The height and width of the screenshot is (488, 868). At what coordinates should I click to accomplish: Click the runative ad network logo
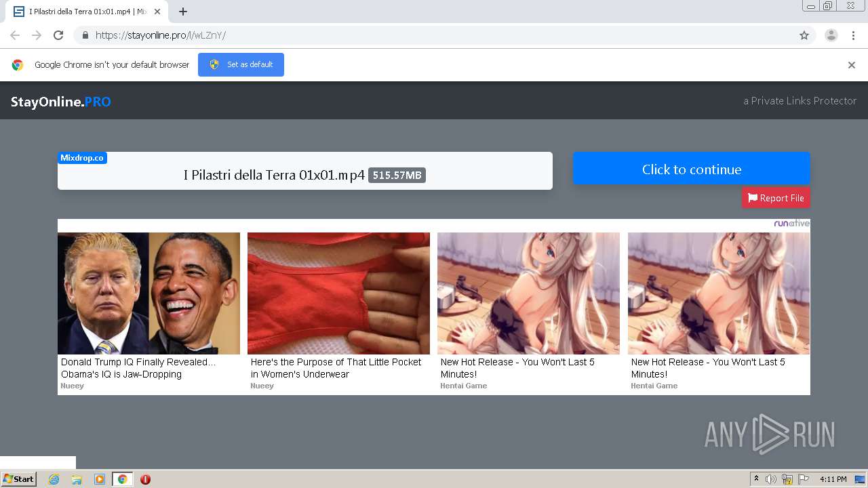[x=791, y=224]
